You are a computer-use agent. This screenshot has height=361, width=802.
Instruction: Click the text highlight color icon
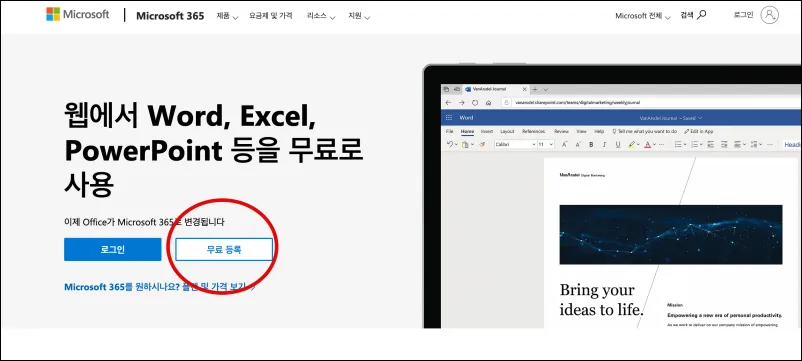632,145
